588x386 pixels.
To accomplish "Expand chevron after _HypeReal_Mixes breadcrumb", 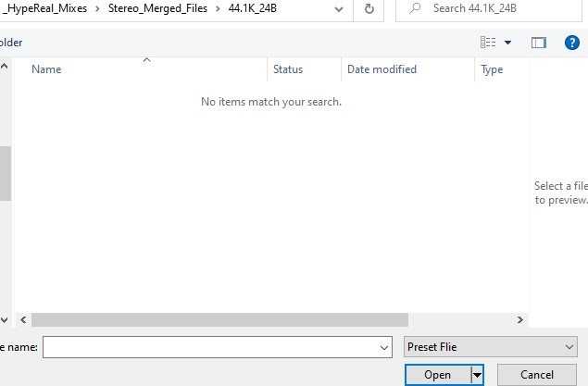I will (97, 8).
